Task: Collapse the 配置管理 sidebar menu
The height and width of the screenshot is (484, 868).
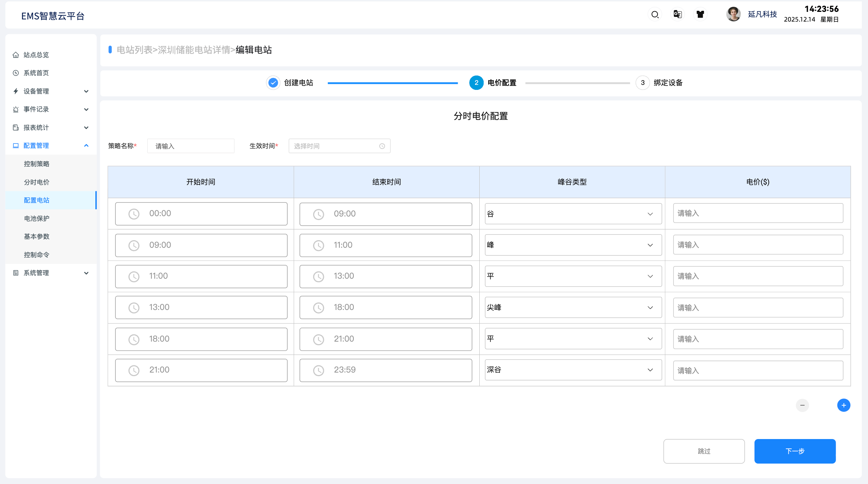Action: [50, 146]
